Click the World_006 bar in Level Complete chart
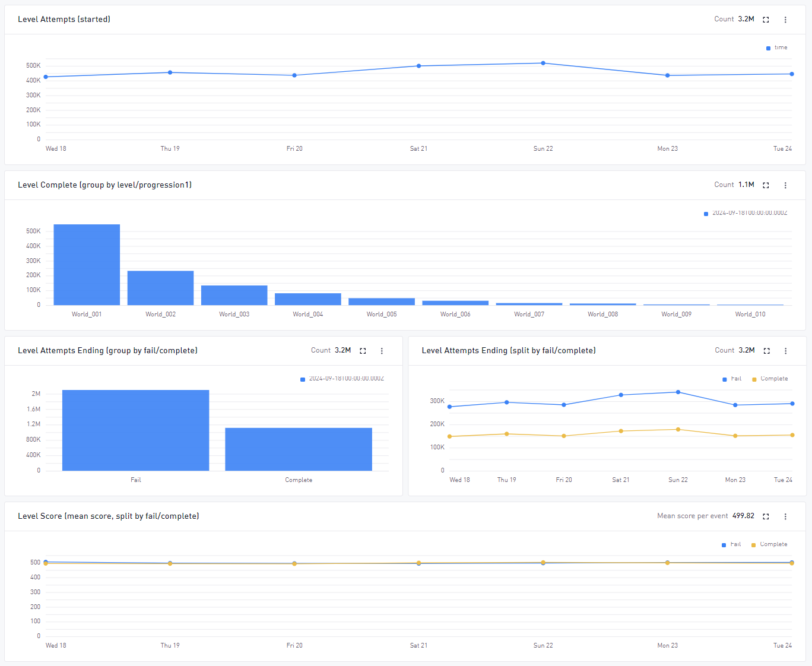Viewport: 812px width, 666px height. pos(455,303)
